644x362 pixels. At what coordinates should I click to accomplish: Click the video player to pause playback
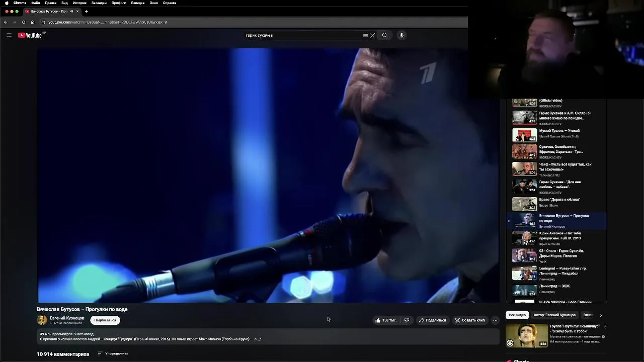(269, 175)
